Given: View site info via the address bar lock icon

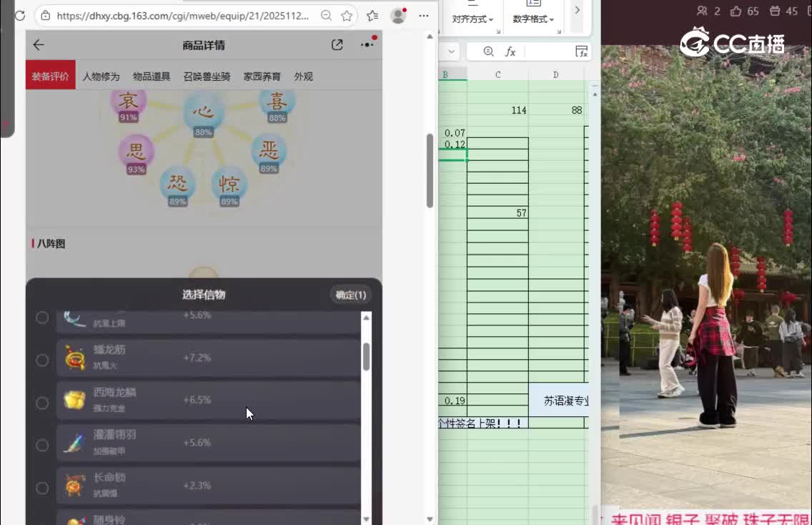Looking at the screenshot, I should (46, 16).
